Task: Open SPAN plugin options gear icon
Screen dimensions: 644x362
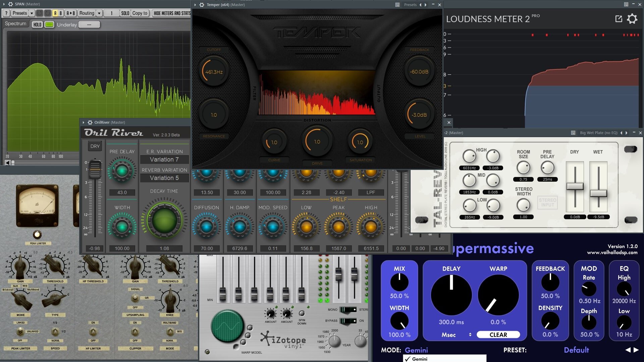Action: pos(10,4)
